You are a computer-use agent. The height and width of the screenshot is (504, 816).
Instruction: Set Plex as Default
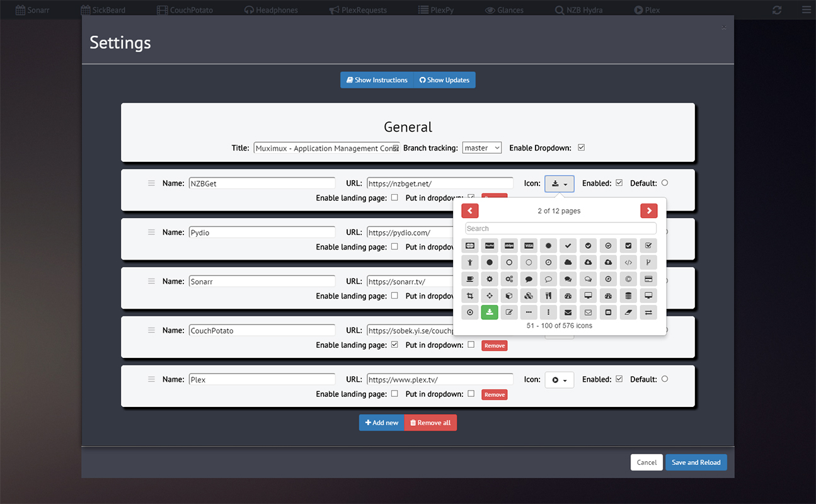point(665,379)
